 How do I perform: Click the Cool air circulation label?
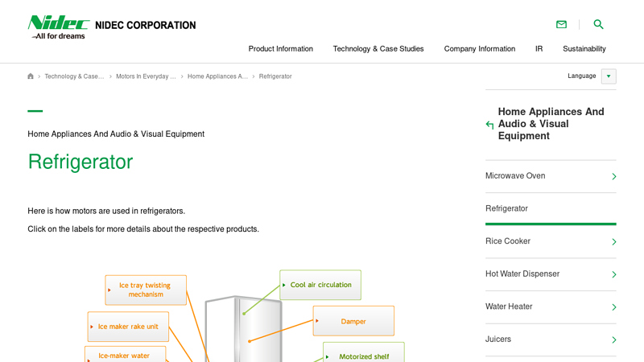320,285
